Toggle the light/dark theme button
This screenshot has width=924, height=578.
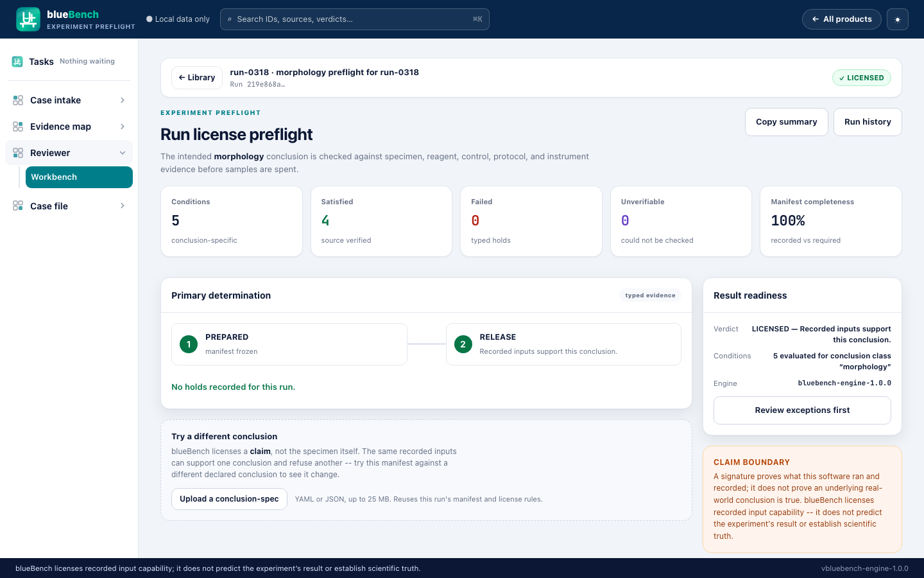(898, 19)
